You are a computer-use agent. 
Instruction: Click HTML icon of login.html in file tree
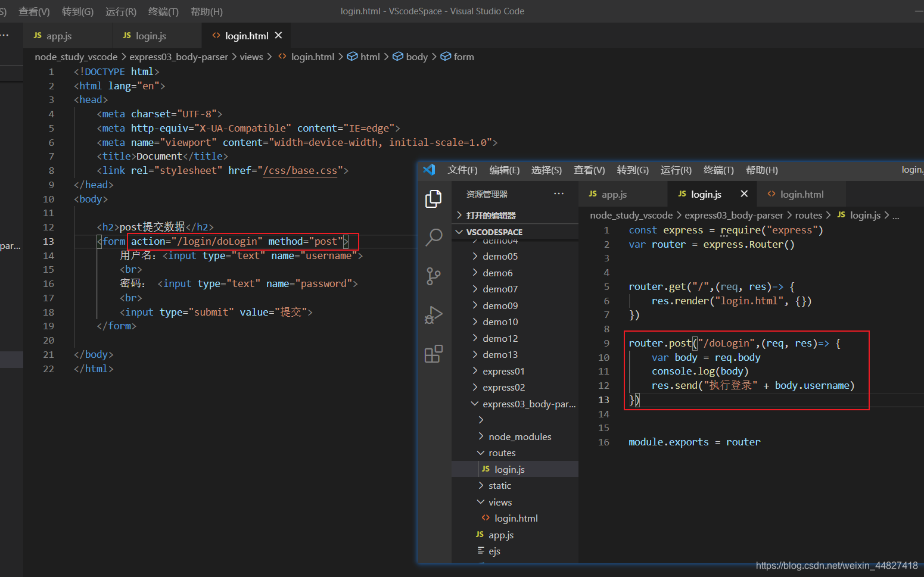[486, 518]
